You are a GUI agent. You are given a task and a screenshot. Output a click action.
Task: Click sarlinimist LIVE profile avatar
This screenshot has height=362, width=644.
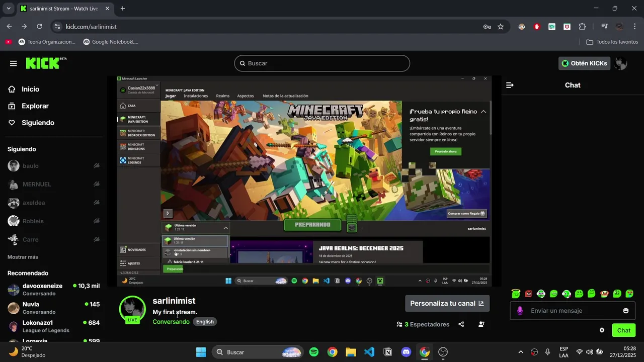click(132, 309)
